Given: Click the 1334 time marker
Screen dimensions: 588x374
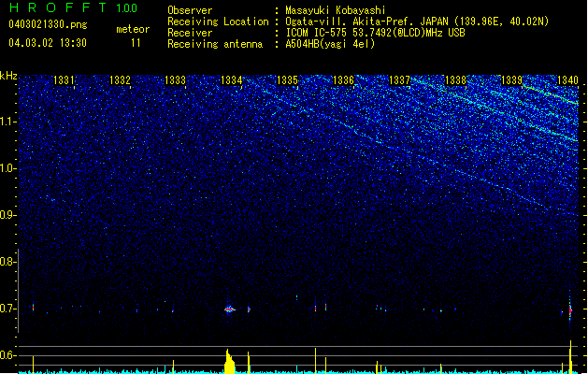Looking at the screenshot, I should coord(232,79).
